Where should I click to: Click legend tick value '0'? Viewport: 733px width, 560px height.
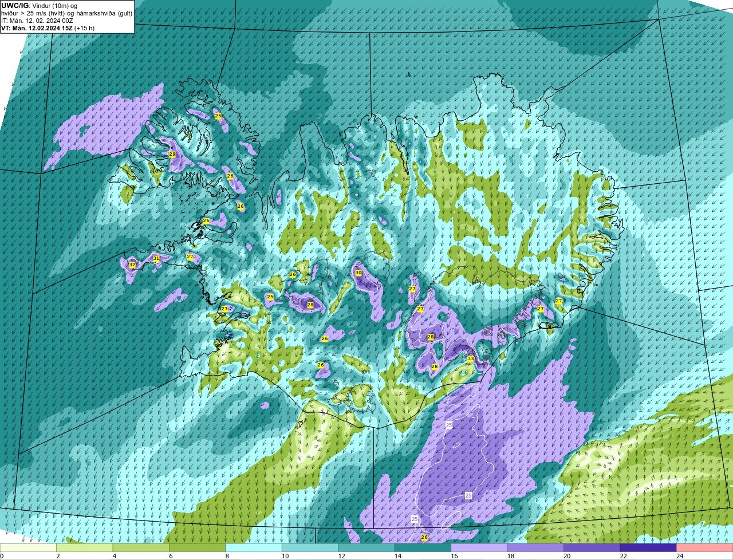point(2,556)
